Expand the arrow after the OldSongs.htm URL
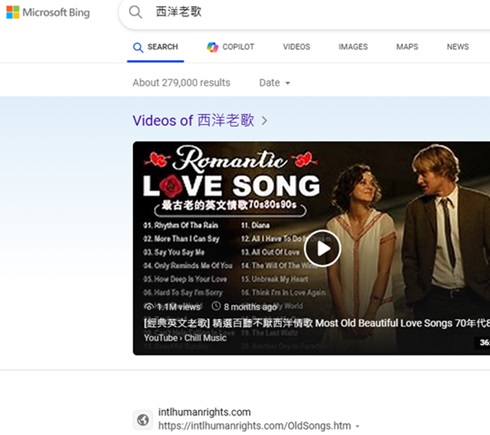Image resolution: width=490 pixels, height=435 pixels. tap(358, 426)
